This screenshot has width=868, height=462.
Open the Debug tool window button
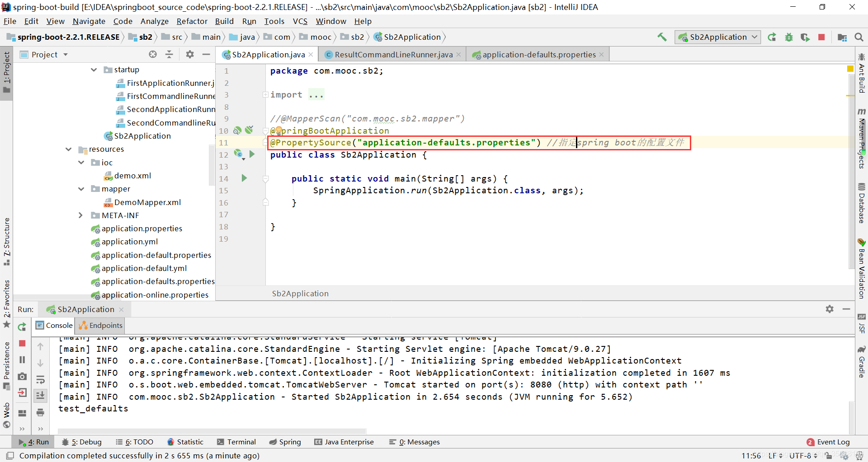coord(82,442)
